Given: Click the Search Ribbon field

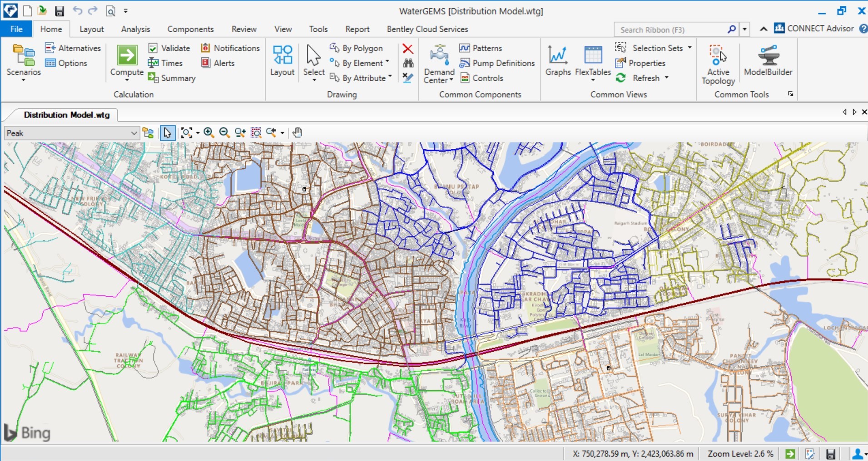Looking at the screenshot, I should click(668, 29).
